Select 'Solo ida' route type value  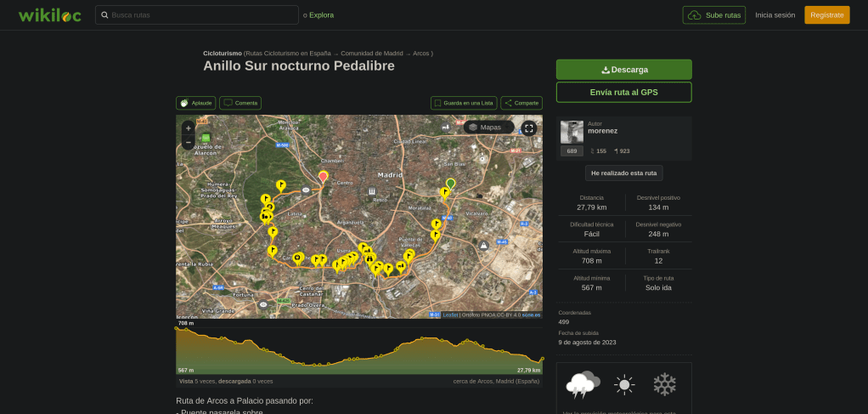[658, 287]
